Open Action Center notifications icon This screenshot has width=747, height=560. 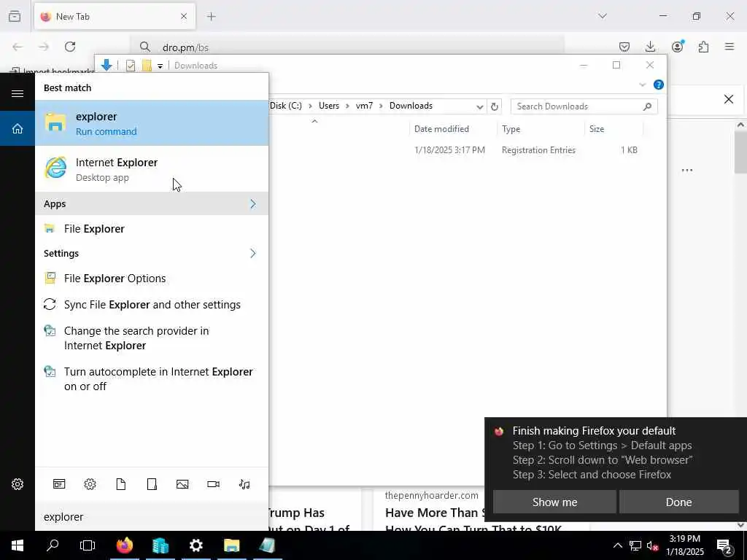[724, 545]
